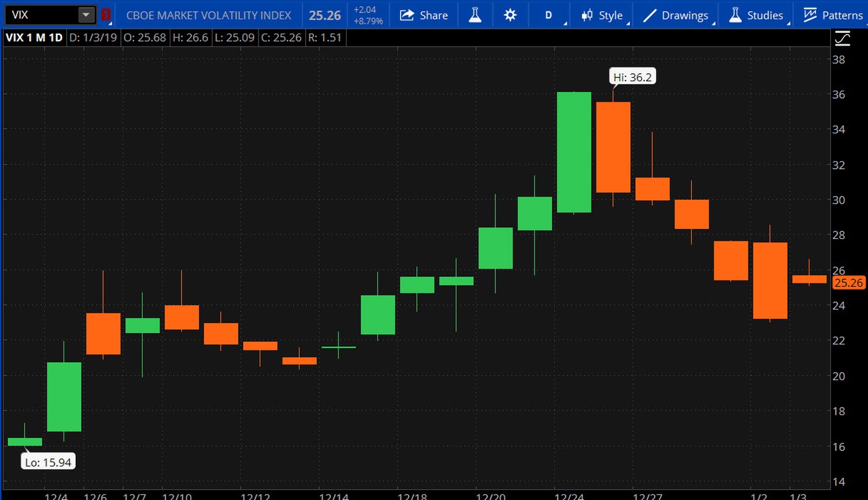Open the Share menu
The height and width of the screenshot is (500, 868).
(x=424, y=16)
